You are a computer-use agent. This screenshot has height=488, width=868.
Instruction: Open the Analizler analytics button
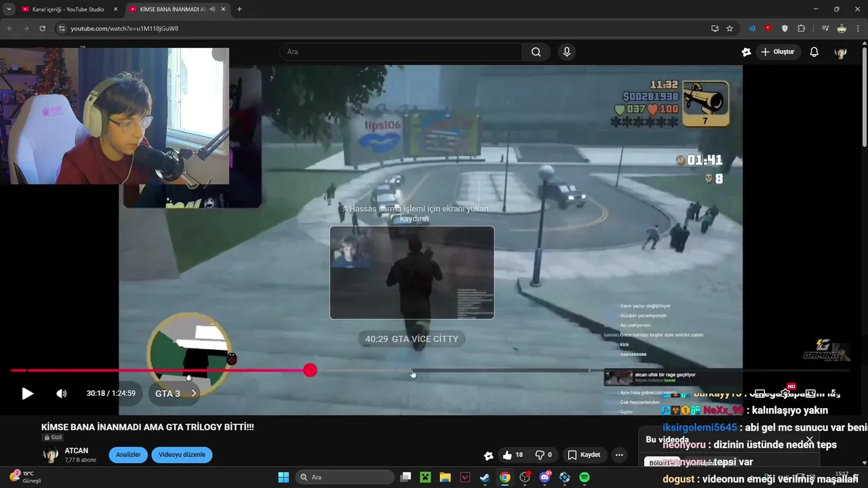(x=128, y=455)
